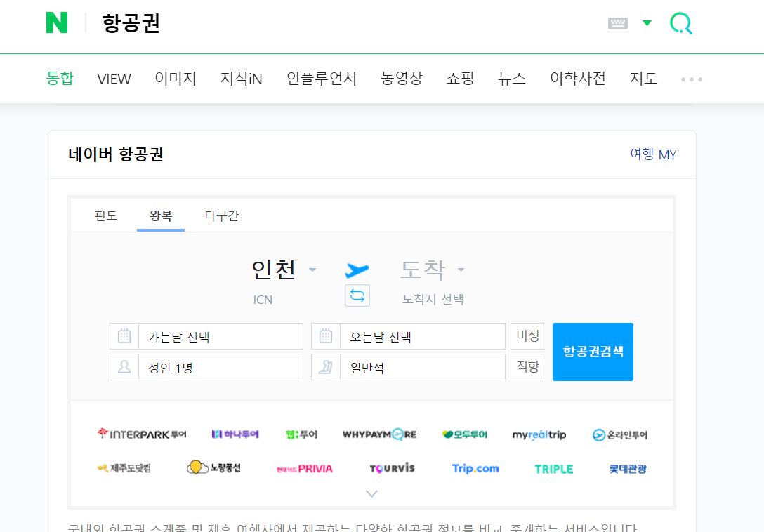Screen dimensions: 764x532
Task: Open the 도착 arrival city dropdown
Action: click(432, 270)
